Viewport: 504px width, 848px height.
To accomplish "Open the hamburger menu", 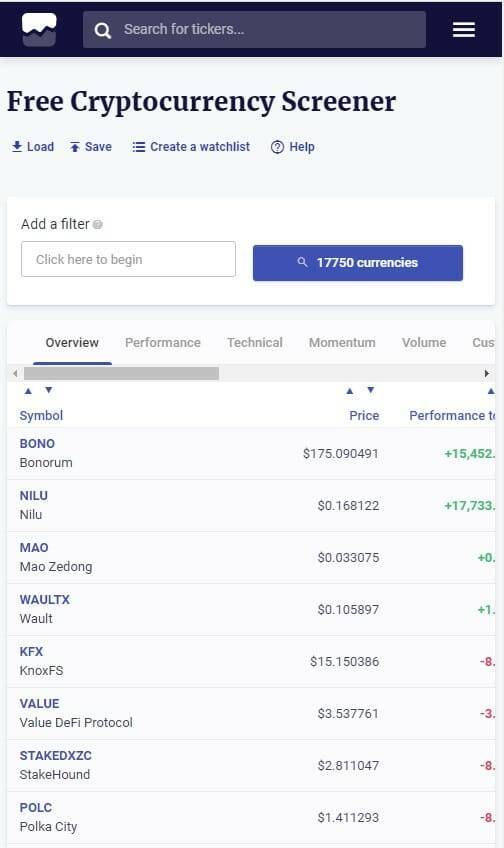I will (x=464, y=30).
